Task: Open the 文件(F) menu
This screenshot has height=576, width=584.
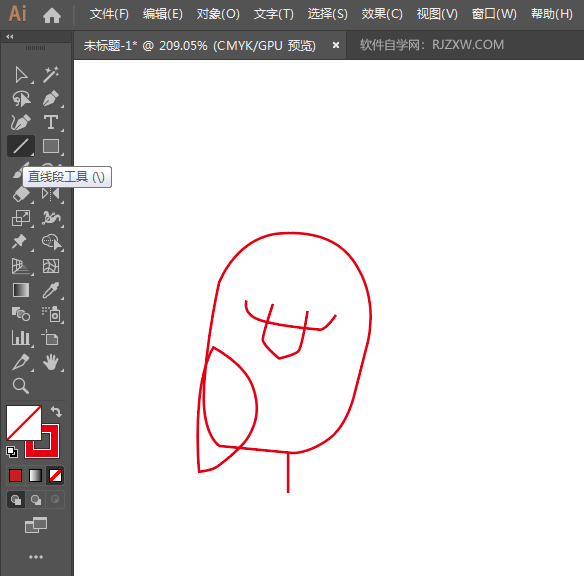Action: click(109, 14)
